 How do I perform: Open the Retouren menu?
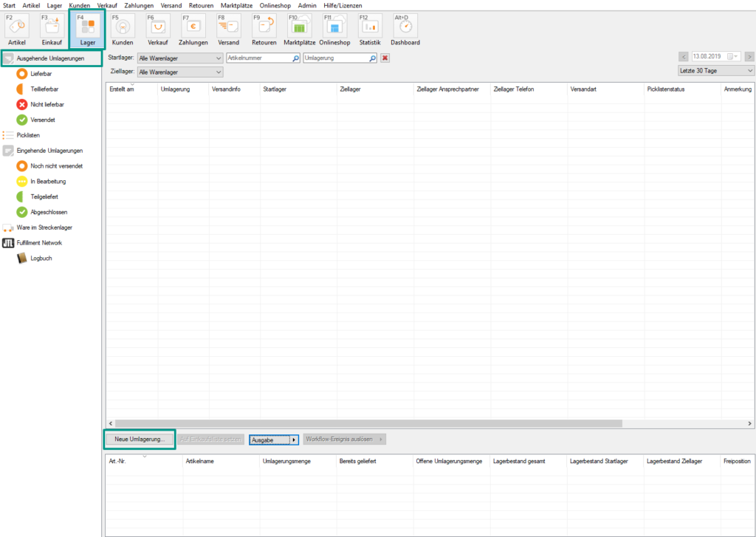click(201, 5)
